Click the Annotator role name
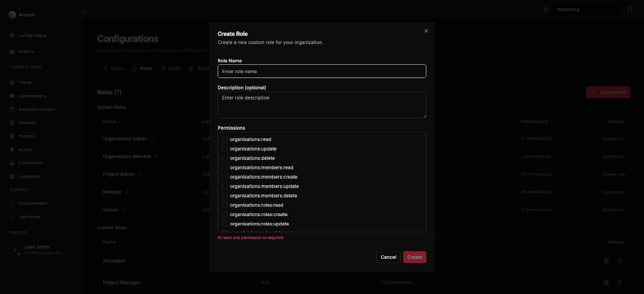644x294 pixels. [114, 261]
